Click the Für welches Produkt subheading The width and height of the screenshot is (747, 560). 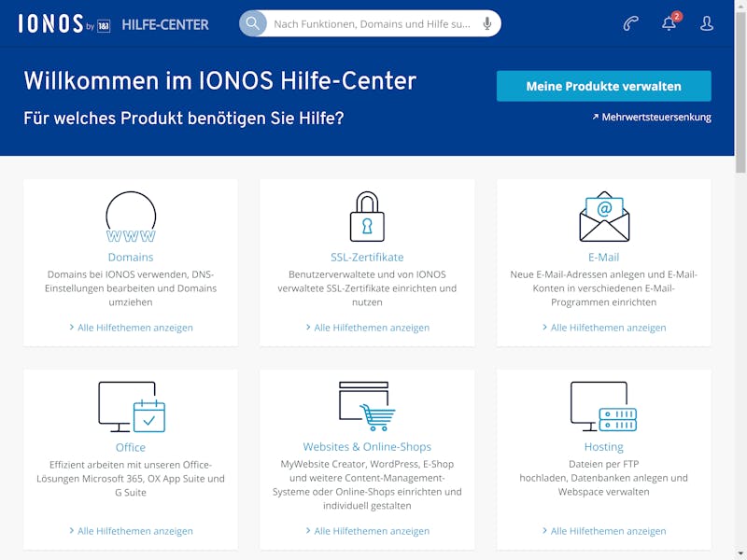tap(184, 119)
